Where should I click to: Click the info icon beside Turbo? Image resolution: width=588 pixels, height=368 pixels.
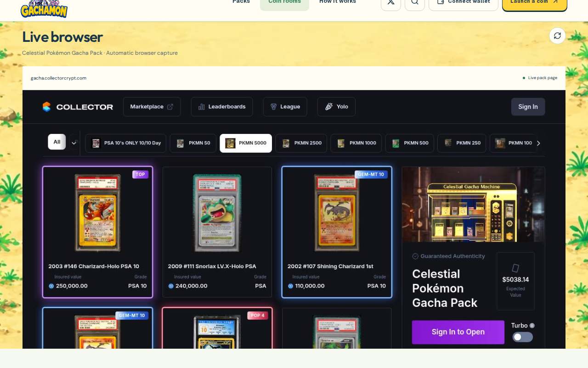click(532, 326)
